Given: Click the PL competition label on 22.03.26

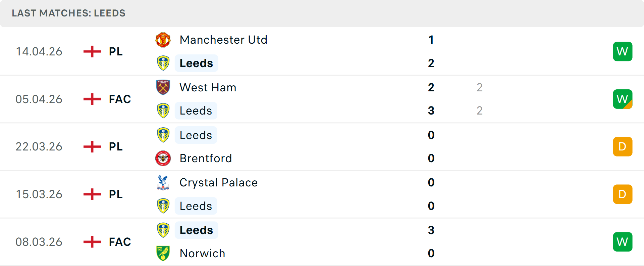Looking at the screenshot, I should pyautogui.click(x=116, y=147).
